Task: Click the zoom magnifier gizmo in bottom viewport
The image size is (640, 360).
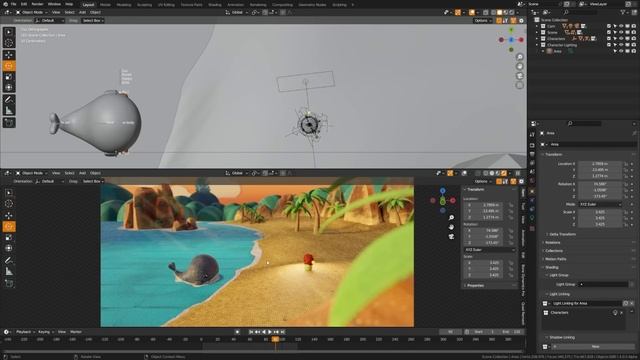Action: coord(451,218)
